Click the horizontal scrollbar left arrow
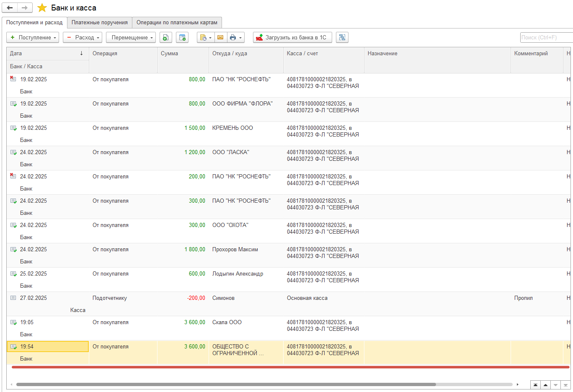The width and height of the screenshot is (573, 392). (x=11, y=384)
